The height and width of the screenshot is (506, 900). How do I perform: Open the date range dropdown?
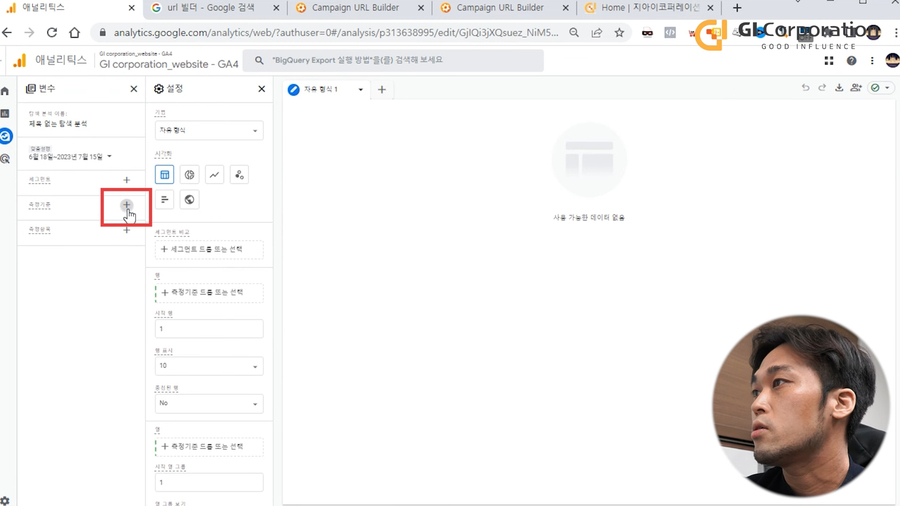[x=70, y=157]
